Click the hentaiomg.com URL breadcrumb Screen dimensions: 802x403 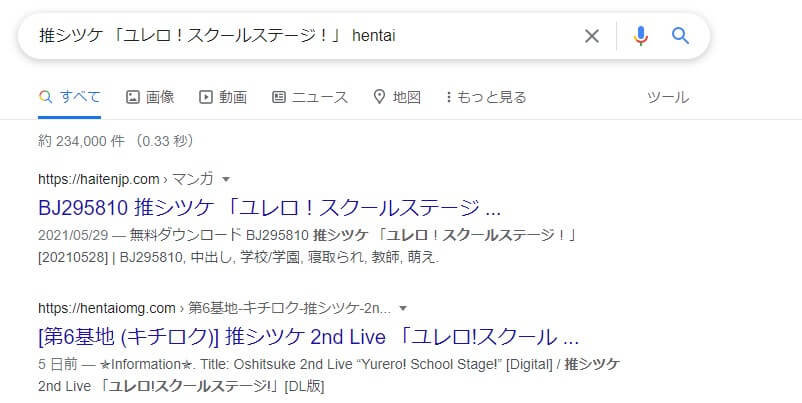click(214, 308)
